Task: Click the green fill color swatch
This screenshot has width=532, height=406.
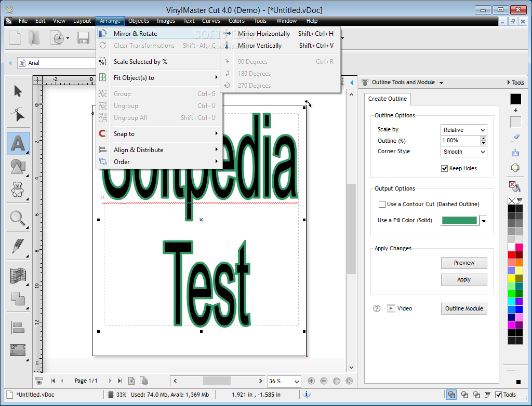Action: 459,221
